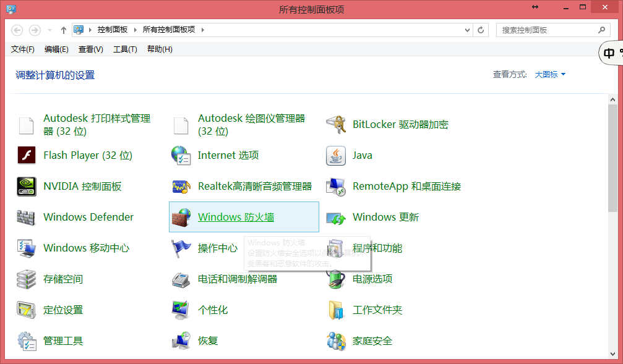The height and width of the screenshot is (364, 623).
Task: Open the 文件(F) menu
Action: 23,49
